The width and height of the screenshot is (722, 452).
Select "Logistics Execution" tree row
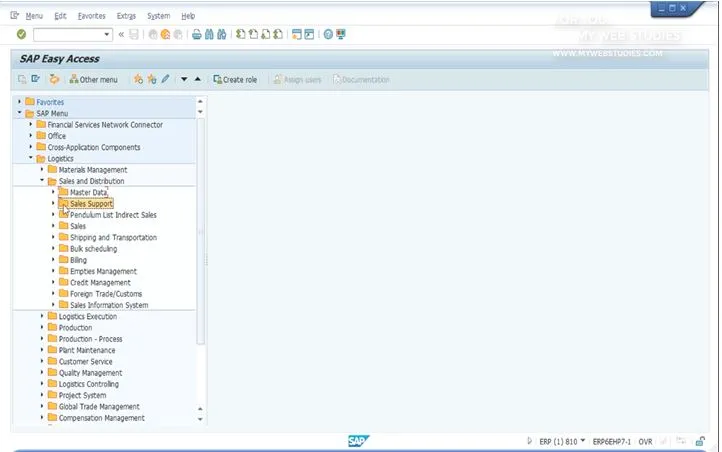point(87,316)
